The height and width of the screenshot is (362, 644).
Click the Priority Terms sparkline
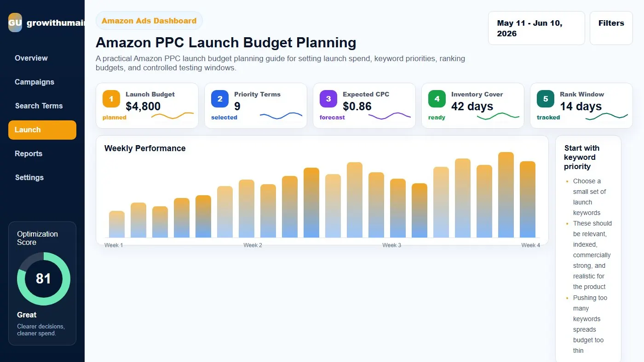(281, 115)
